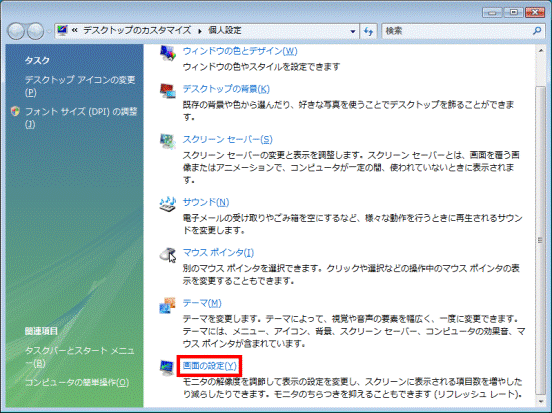Viewport: 552px width, 413px height.
Task: Minimize the personalization window
Action: click(x=492, y=12)
